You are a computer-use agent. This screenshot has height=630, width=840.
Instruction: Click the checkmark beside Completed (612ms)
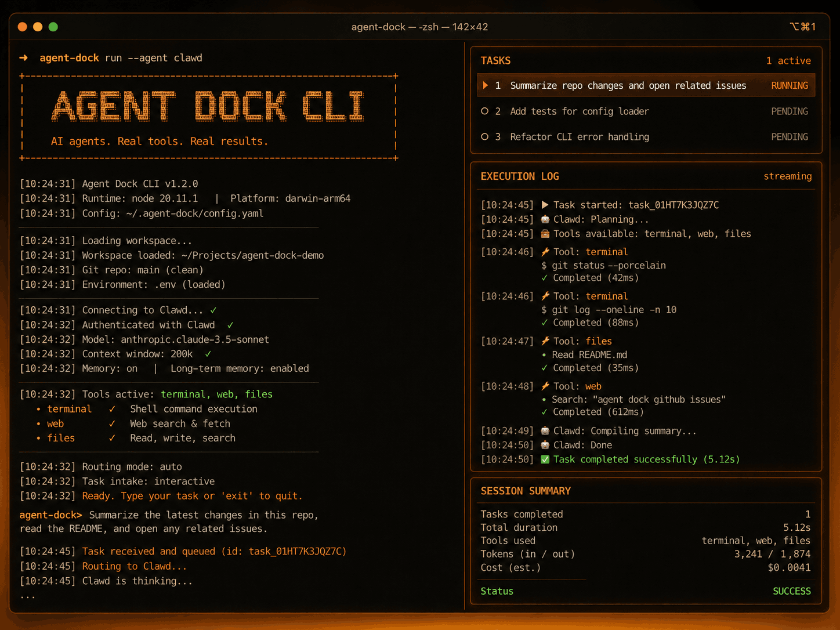tap(544, 412)
